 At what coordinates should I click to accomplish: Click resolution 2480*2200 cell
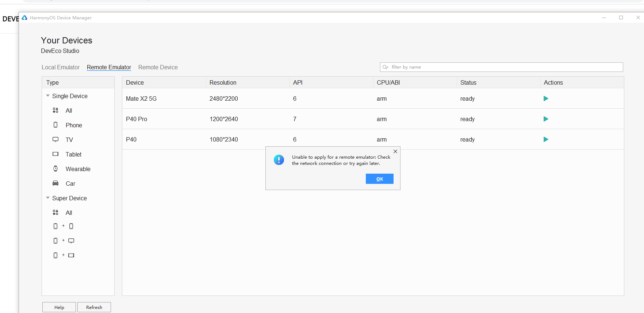click(224, 98)
